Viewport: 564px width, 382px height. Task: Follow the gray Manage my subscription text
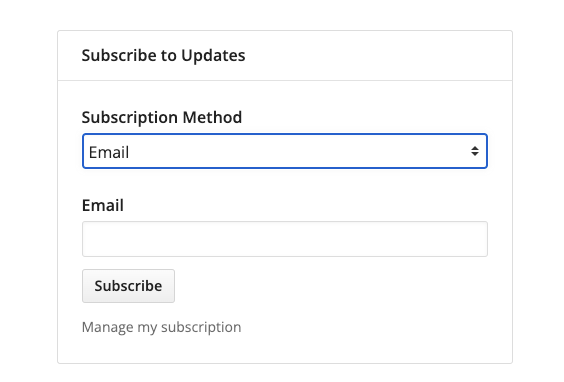(162, 327)
